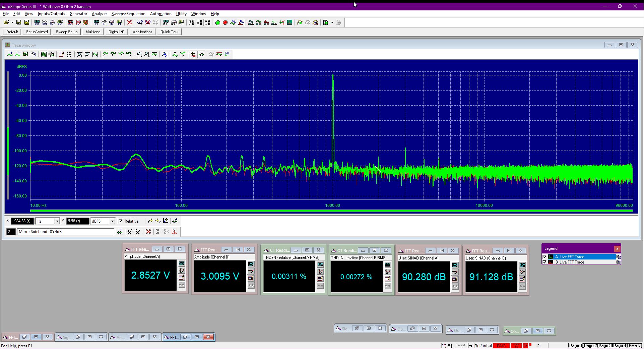This screenshot has height=349, width=644.
Task: Click the red BNC status indicator
Action: point(501,346)
